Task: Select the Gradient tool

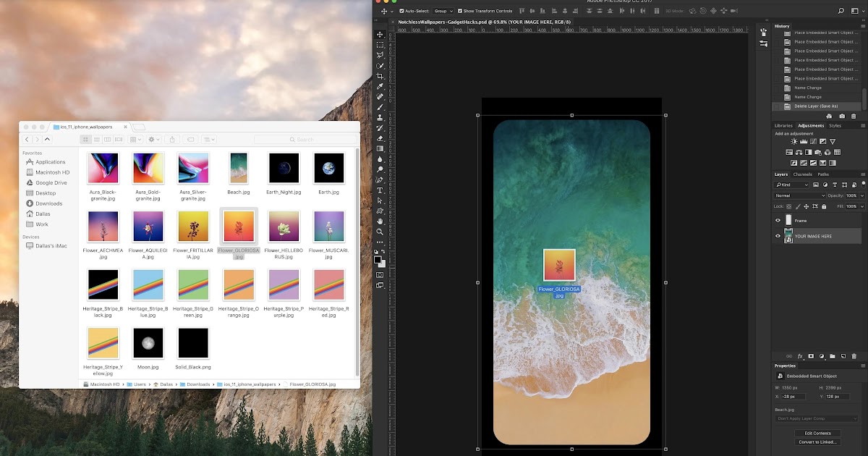Action: click(380, 148)
